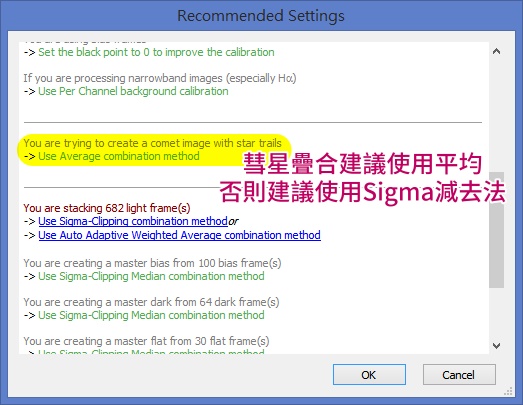The image size is (523, 405).
Task: Click Set the black point to 0
Action: click(x=156, y=52)
